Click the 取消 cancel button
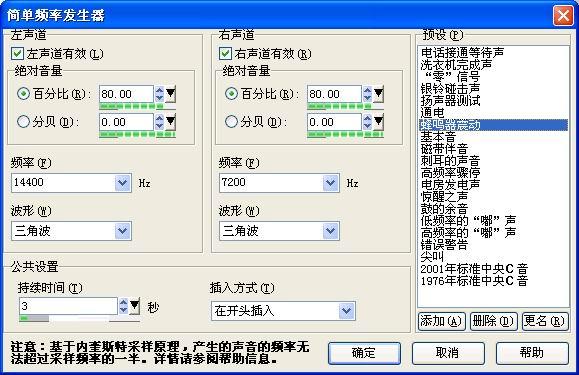This screenshot has height=375, width=579. point(448,353)
